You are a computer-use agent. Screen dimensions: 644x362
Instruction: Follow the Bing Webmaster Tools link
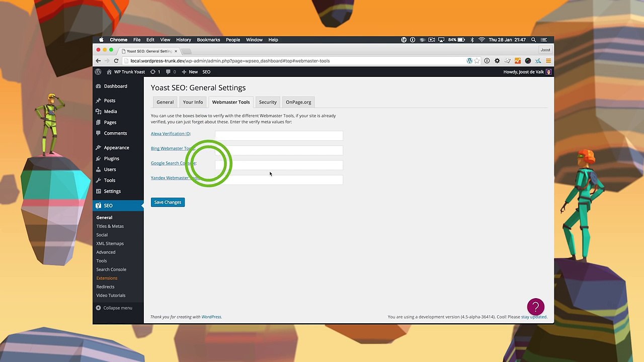coord(173,148)
